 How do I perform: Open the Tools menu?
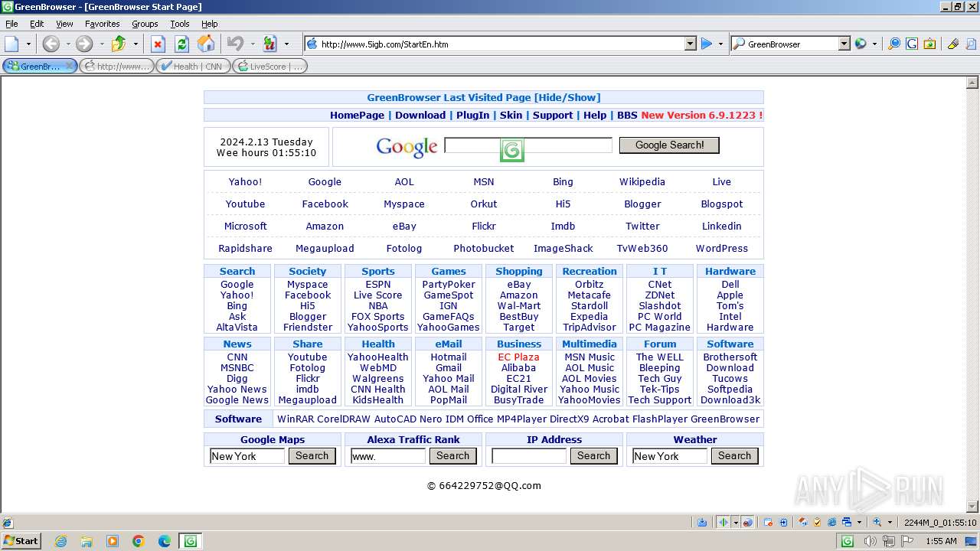180,24
